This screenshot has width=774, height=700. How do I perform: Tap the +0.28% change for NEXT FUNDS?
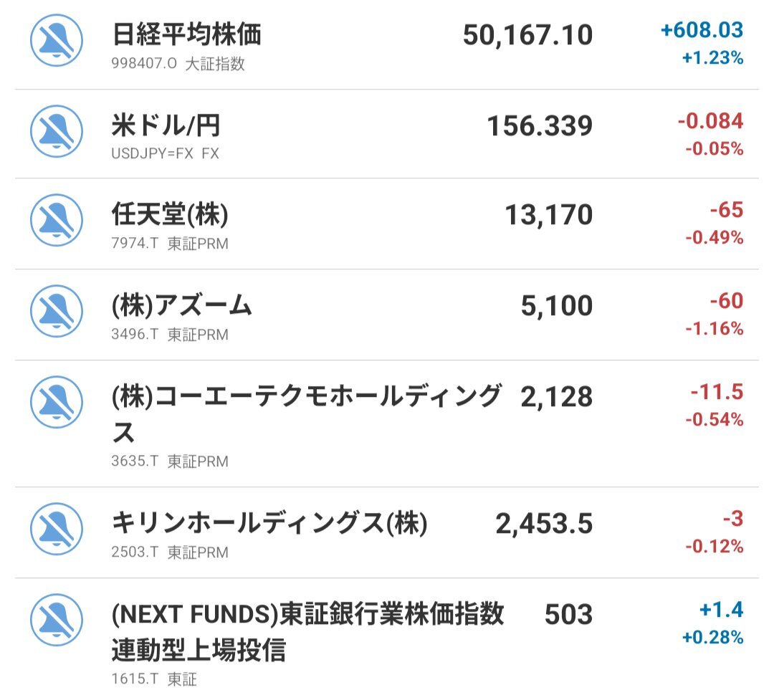coord(712,637)
